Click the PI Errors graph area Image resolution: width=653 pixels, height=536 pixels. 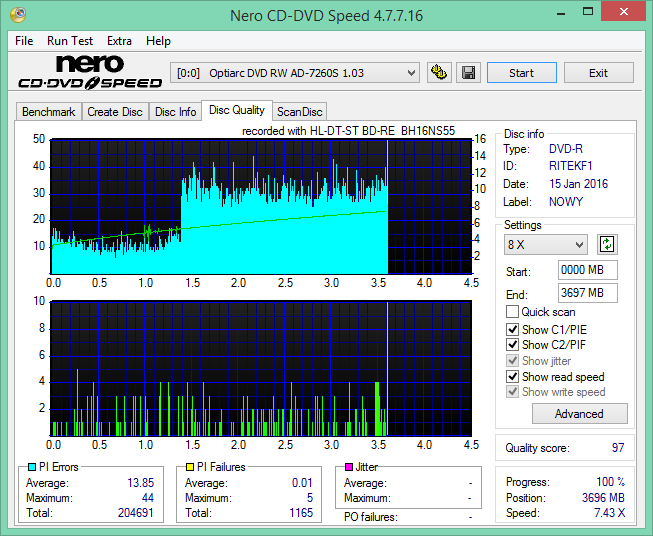coord(261,207)
